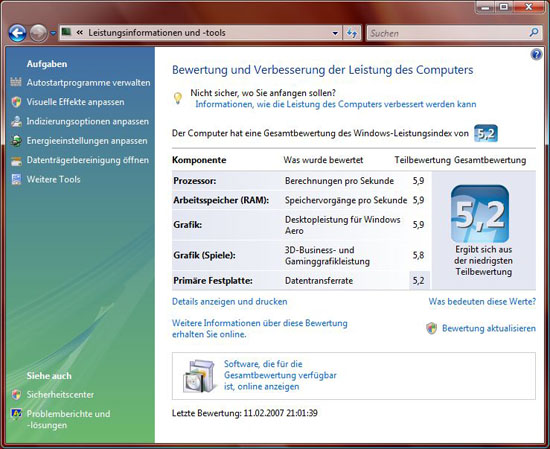Click the Autostartprogramme verwalten icon
Screen dimensions: 550x449
point(16,82)
